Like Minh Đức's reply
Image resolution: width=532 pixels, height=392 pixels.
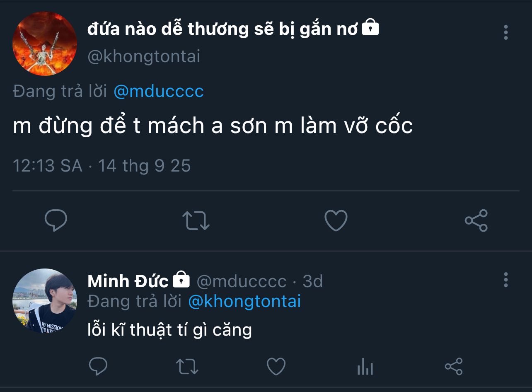[x=276, y=366]
